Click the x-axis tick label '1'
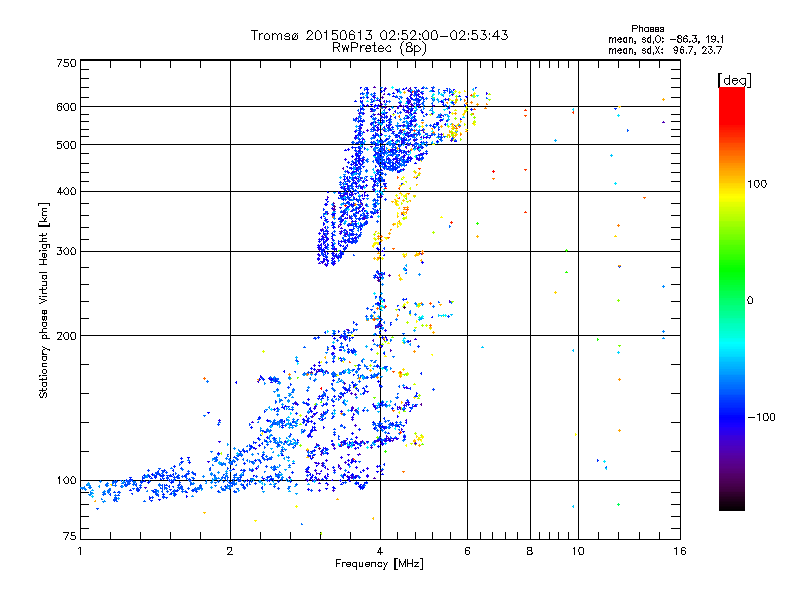Viewport: 800px width, 600px height. click(x=80, y=551)
